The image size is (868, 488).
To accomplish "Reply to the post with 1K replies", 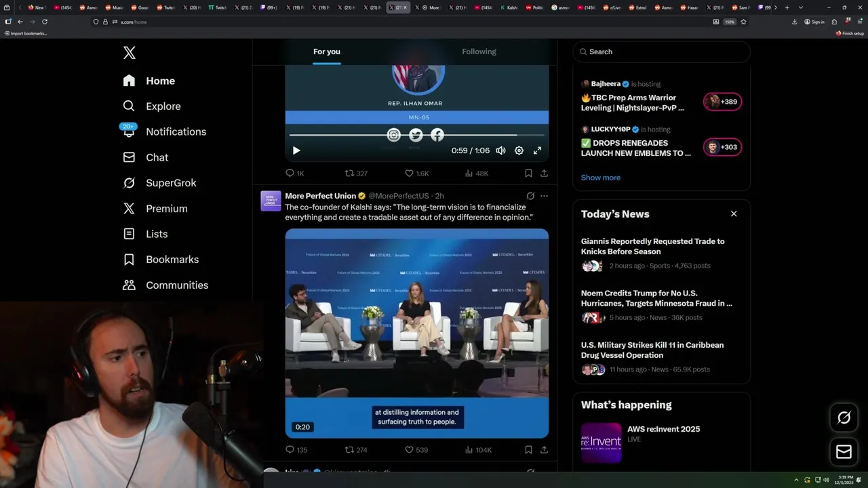I will click(x=295, y=174).
